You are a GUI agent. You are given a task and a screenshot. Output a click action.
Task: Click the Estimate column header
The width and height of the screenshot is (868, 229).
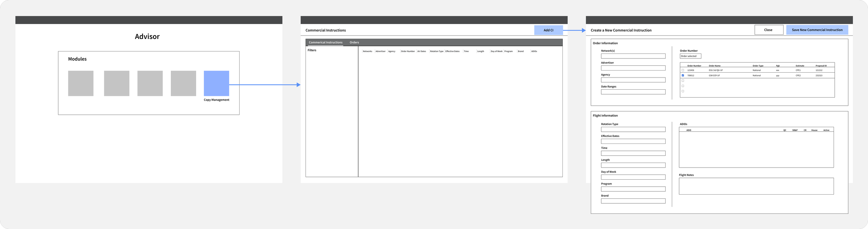tap(800, 66)
